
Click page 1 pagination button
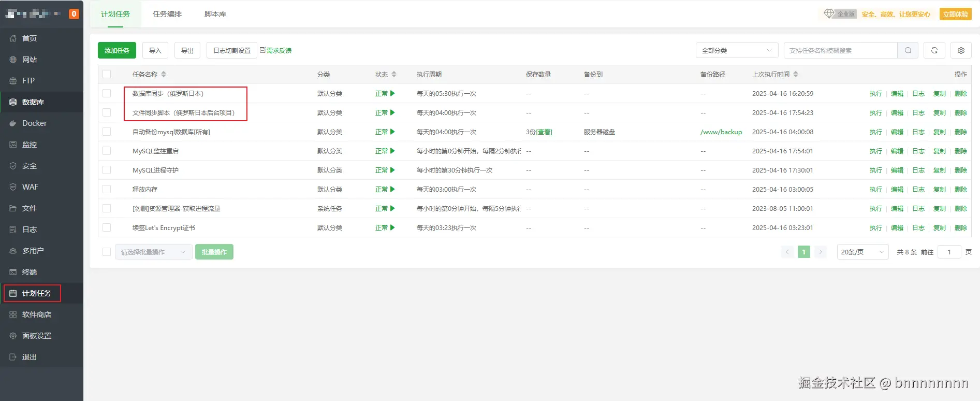click(804, 252)
